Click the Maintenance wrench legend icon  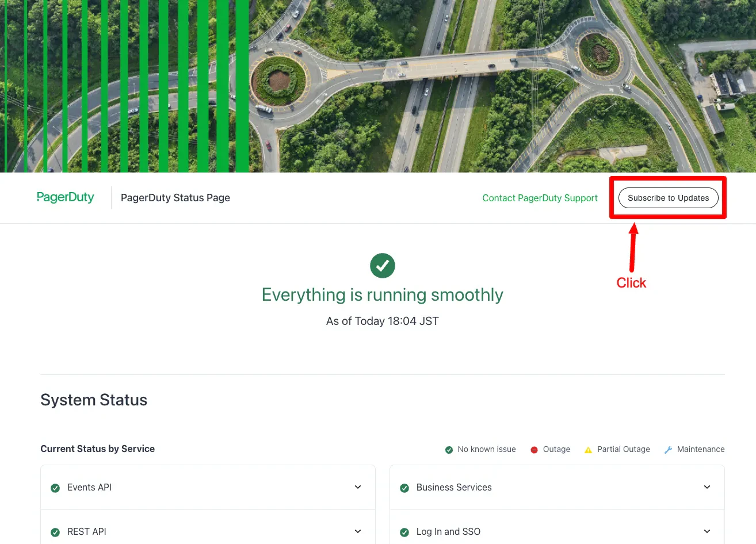tap(668, 450)
